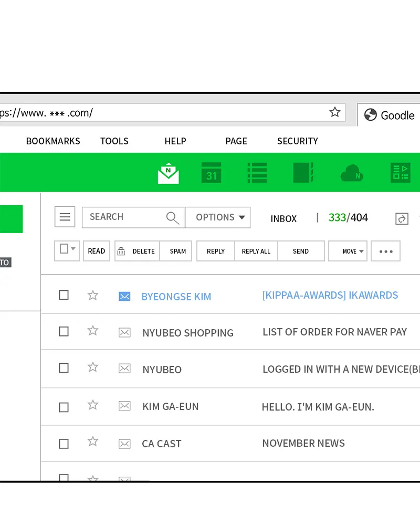The height and width of the screenshot is (525, 420).
Task: Open the Kippaa-Awards email subject link
Action: click(x=330, y=296)
